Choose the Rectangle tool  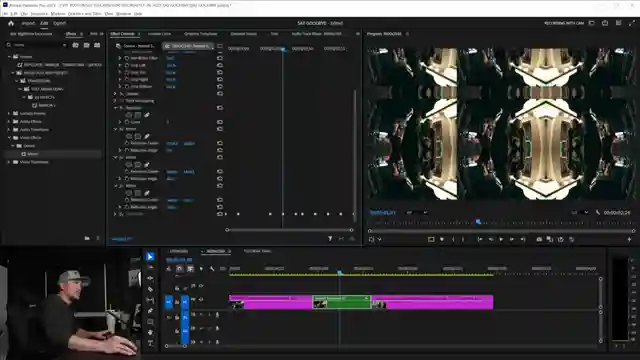(150, 322)
